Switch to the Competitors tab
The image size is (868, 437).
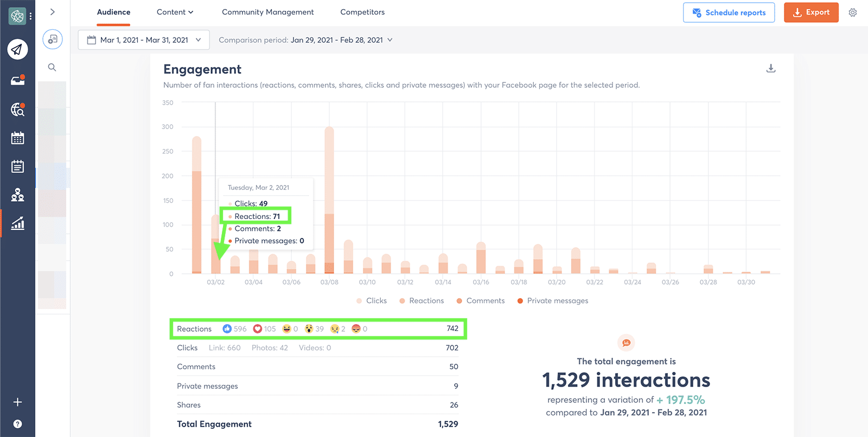tap(362, 12)
